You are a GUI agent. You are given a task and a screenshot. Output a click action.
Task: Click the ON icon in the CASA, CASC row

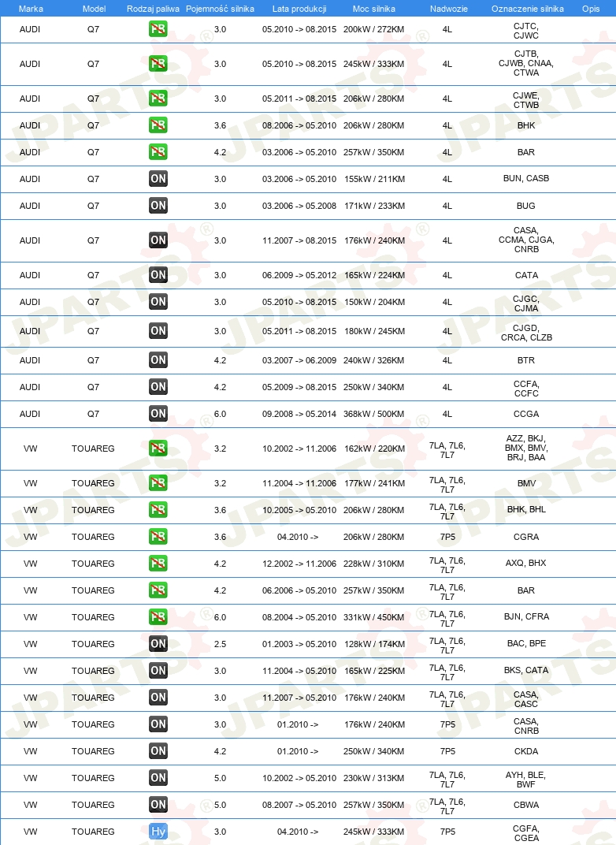pos(158,698)
